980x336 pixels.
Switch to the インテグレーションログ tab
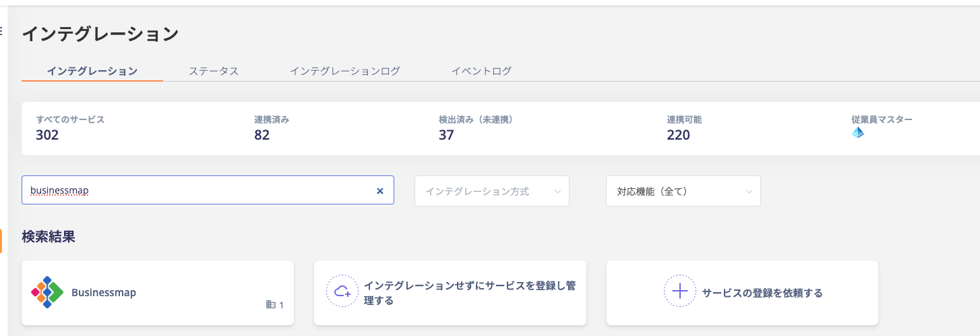[345, 71]
